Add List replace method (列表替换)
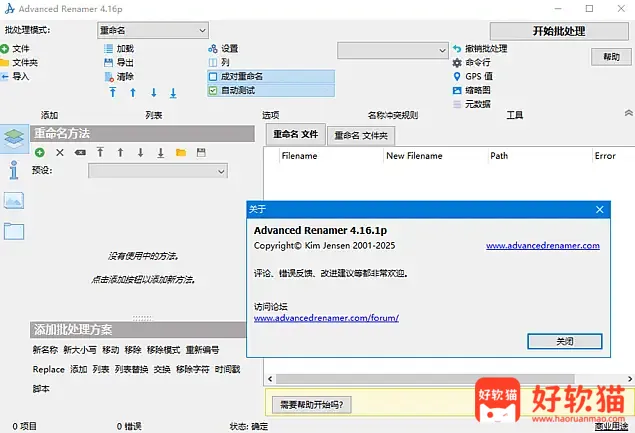Viewport: 635px width, 433px height. pos(131,369)
